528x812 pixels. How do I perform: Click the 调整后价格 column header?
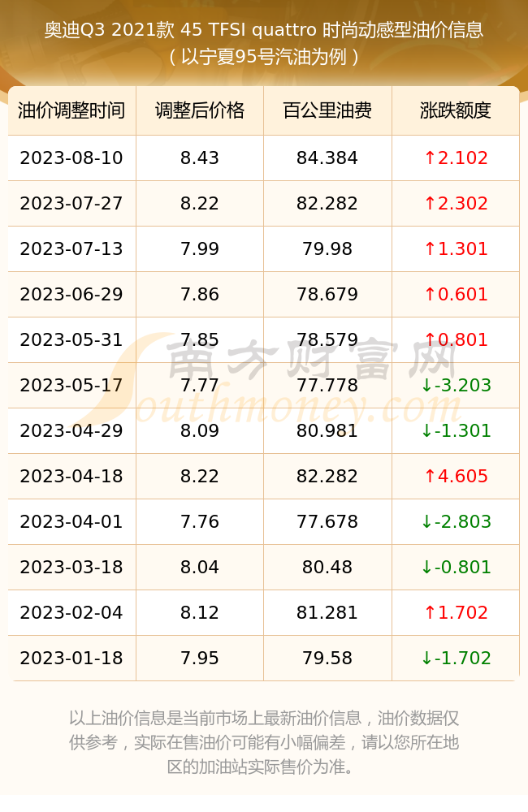click(x=200, y=110)
